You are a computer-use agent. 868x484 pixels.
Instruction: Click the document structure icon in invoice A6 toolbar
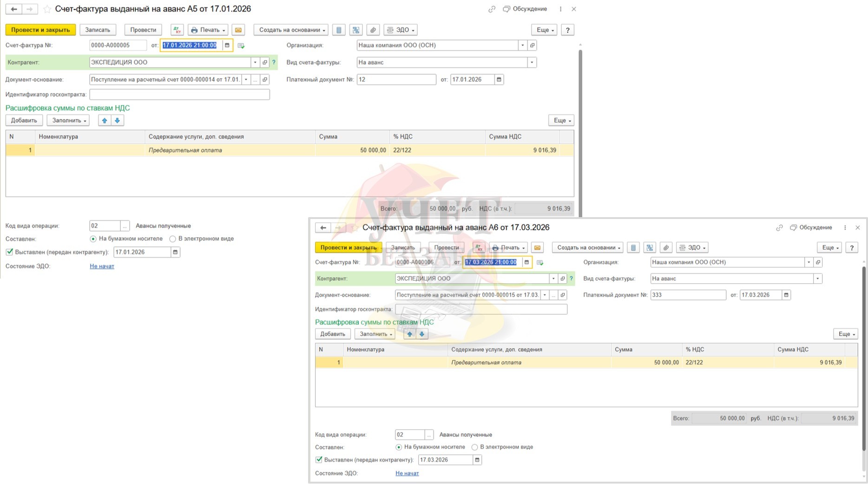(x=650, y=248)
